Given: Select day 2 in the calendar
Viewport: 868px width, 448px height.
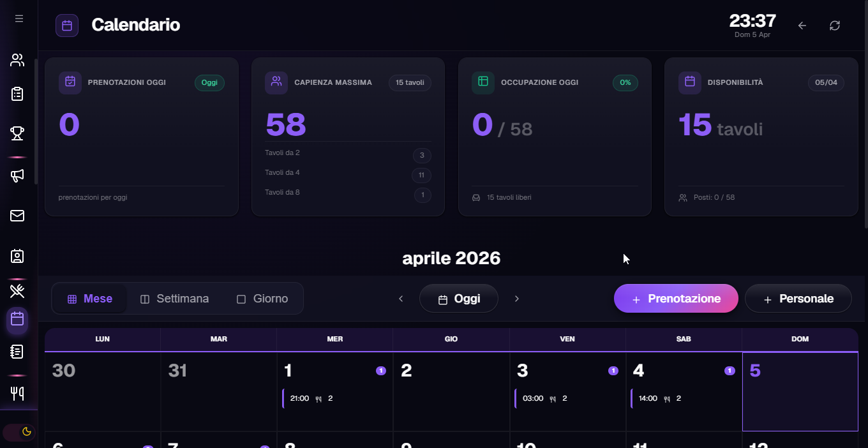Looking at the screenshot, I should 451,392.
